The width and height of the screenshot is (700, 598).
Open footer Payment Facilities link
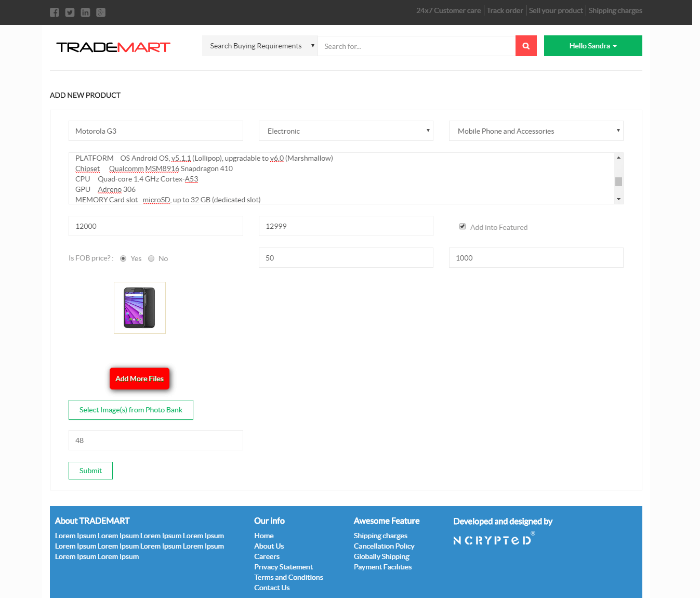(382, 567)
